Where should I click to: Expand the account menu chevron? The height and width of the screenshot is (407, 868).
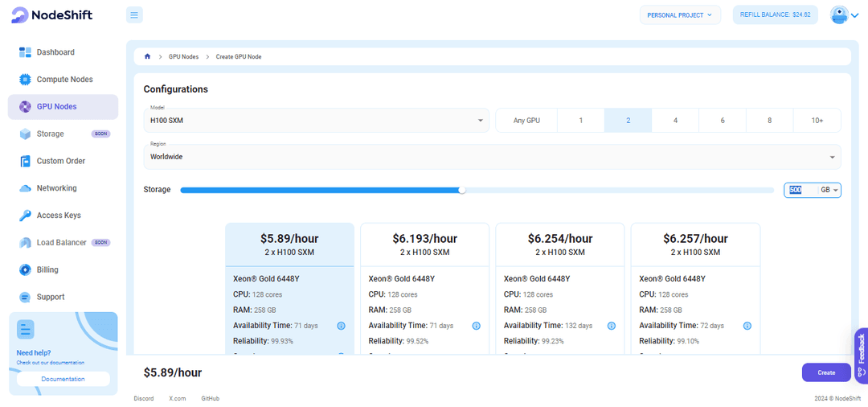(x=854, y=15)
